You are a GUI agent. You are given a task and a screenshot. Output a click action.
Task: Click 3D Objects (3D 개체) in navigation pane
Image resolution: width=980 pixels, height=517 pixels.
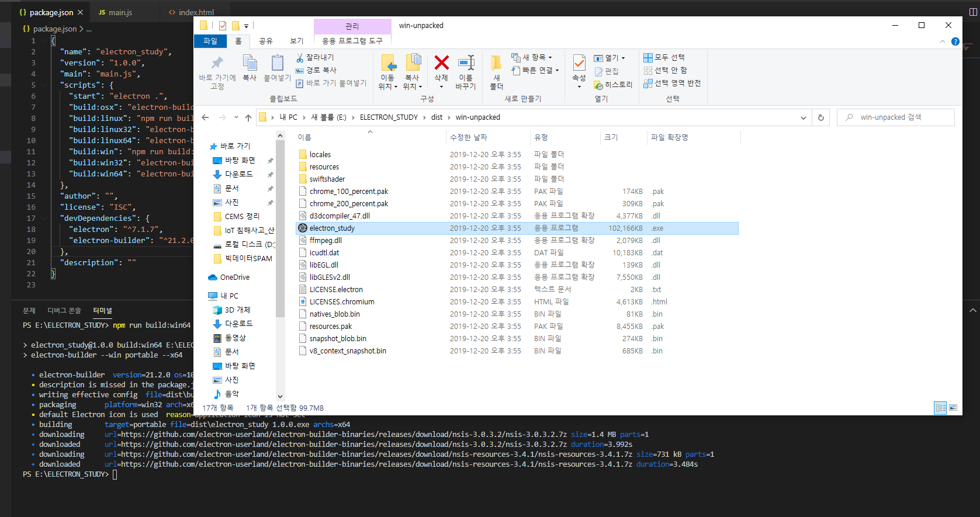point(237,310)
